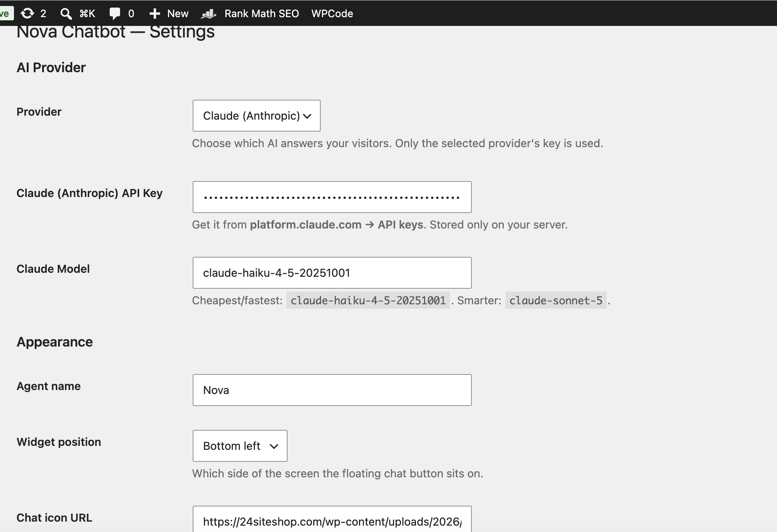Click platform.claude.com API keys text
Image resolution: width=777 pixels, height=532 pixels.
point(337,225)
